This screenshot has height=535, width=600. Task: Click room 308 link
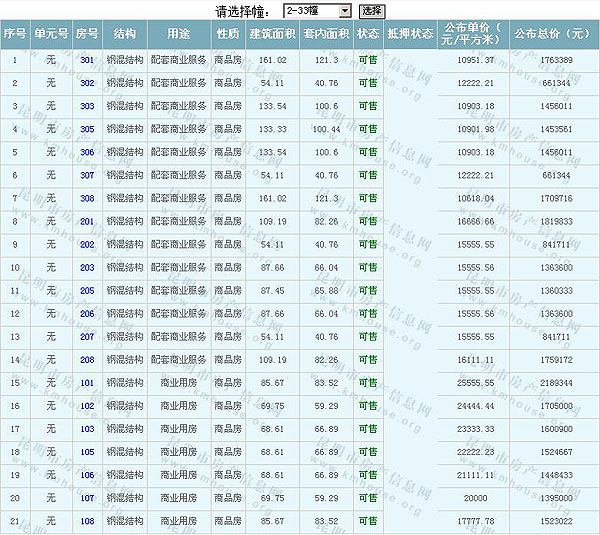[x=87, y=198]
